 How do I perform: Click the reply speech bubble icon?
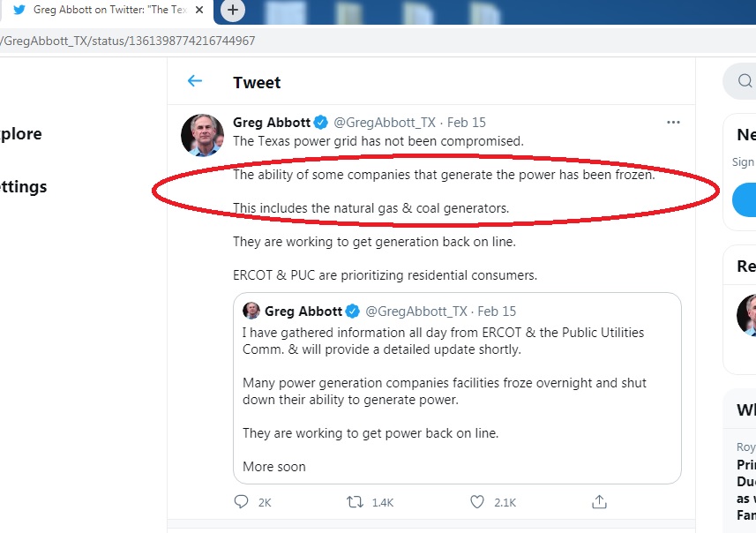coord(242,502)
